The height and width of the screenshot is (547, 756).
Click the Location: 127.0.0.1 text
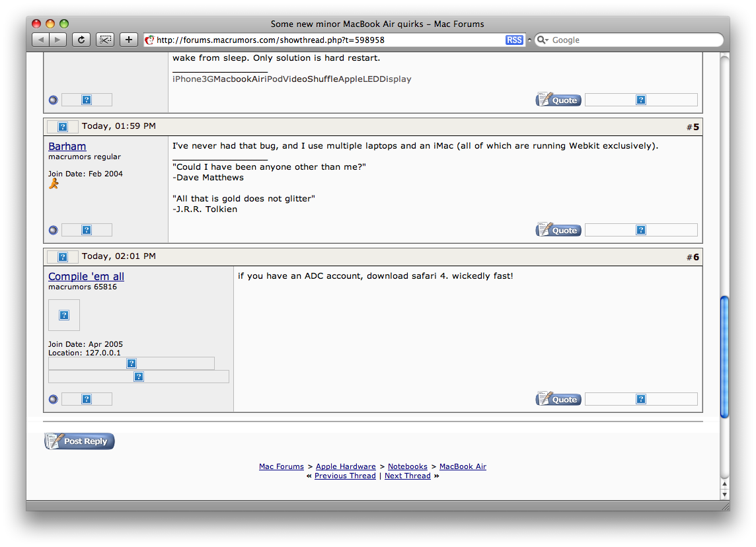pos(85,353)
